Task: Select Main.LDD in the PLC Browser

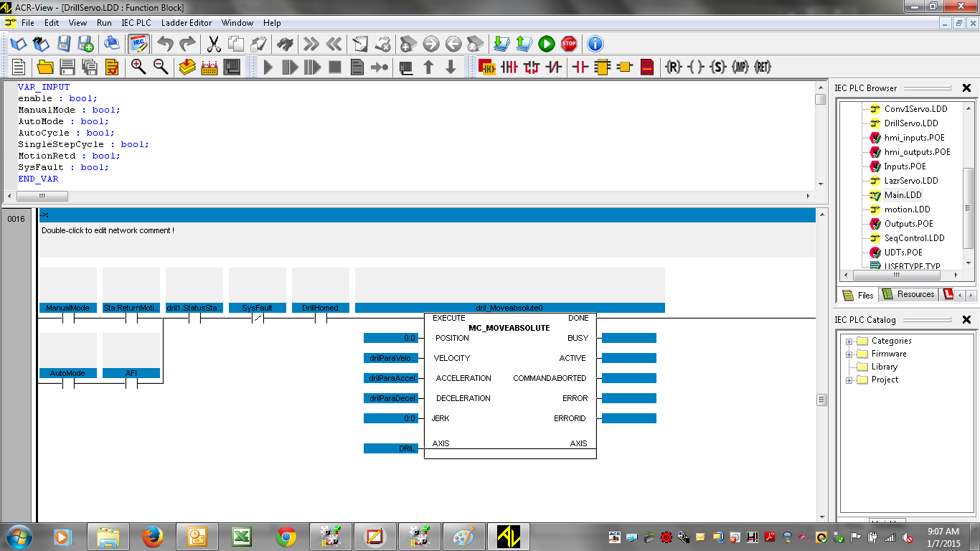Action: [x=903, y=195]
